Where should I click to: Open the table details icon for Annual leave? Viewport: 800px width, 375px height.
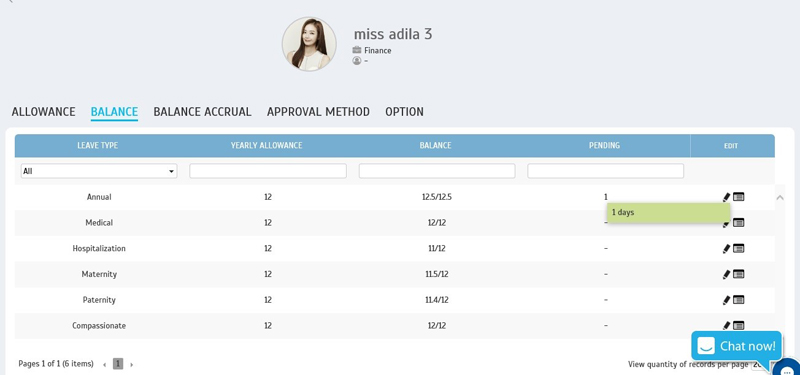click(738, 196)
